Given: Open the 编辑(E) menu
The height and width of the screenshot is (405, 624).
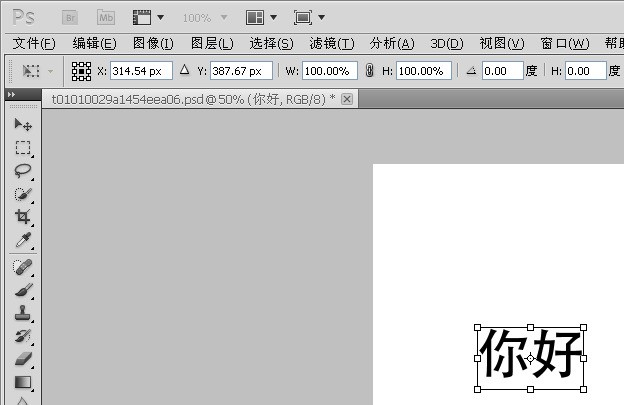Looking at the screenshot, I should click(x=94, y=43).
